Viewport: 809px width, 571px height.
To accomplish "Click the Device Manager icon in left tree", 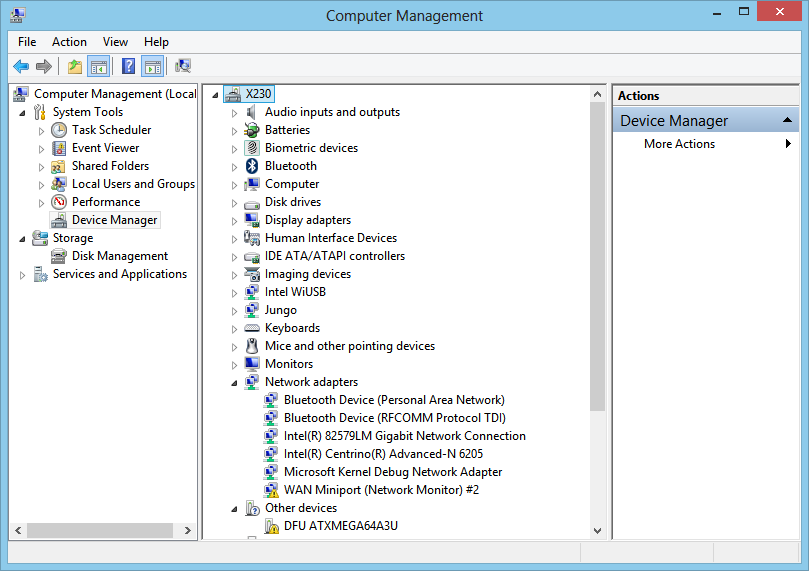I will pos(59,220).
